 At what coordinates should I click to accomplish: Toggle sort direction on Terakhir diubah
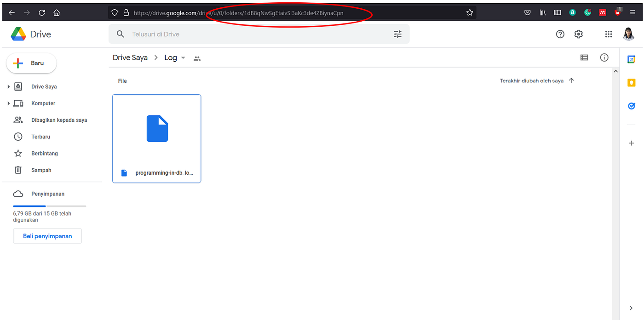(x=571, y=80)
